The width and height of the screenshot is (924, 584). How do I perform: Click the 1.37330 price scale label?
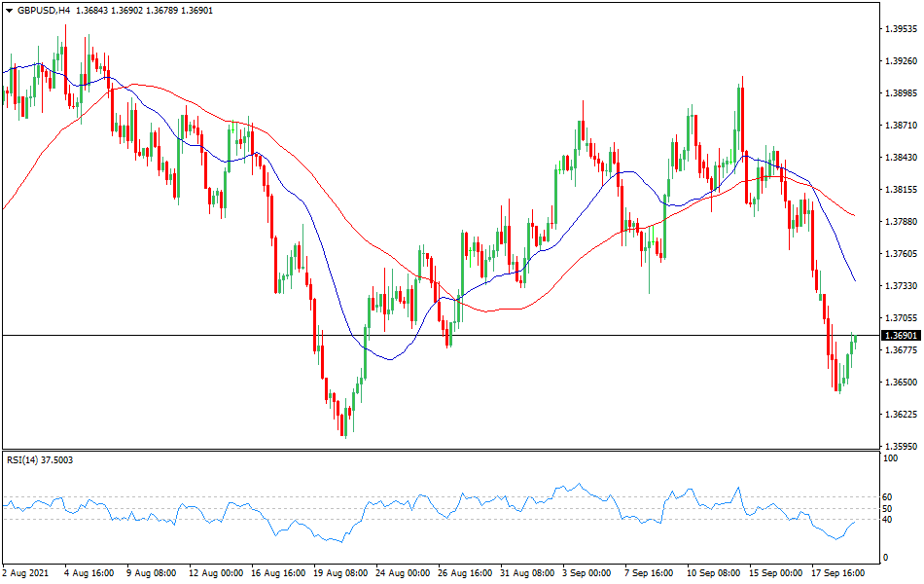(901, 286)
